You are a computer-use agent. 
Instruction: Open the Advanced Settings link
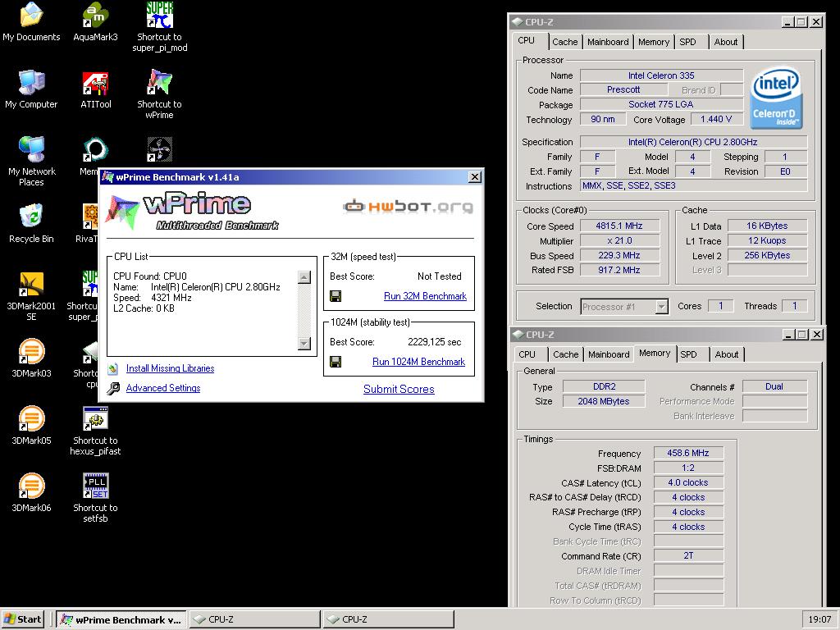click(163, 388)
